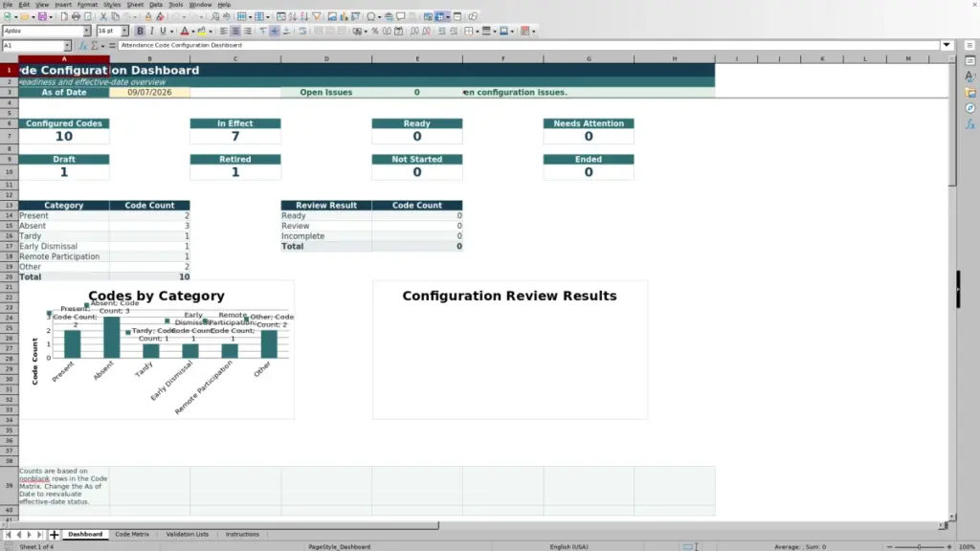Click the first-sheet navigation arrow
This screenshot has height=551, width=980.
(8, 535)
